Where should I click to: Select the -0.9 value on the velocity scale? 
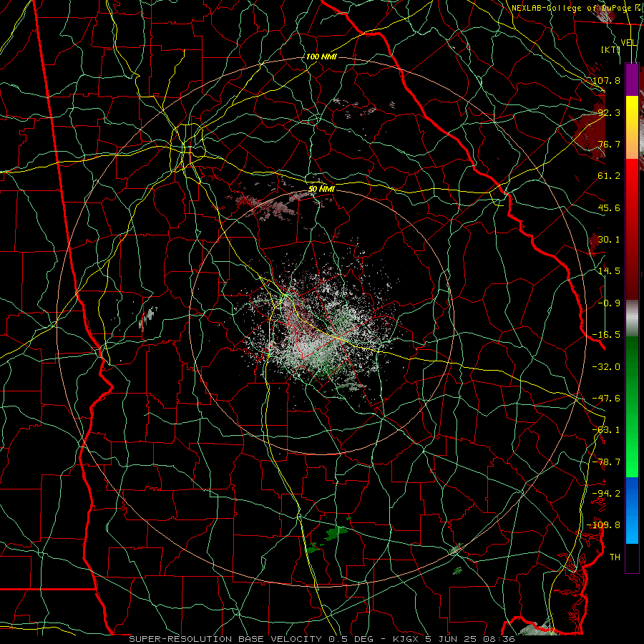(609, 303)
